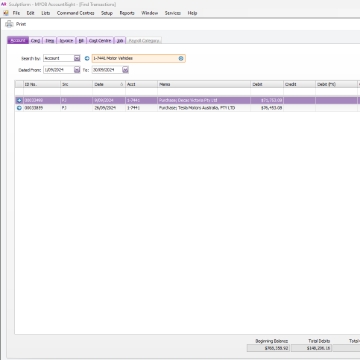Open the Help menu
Image resolution: width=360 pixels, height=360 pixels.
tap(192, 13)
